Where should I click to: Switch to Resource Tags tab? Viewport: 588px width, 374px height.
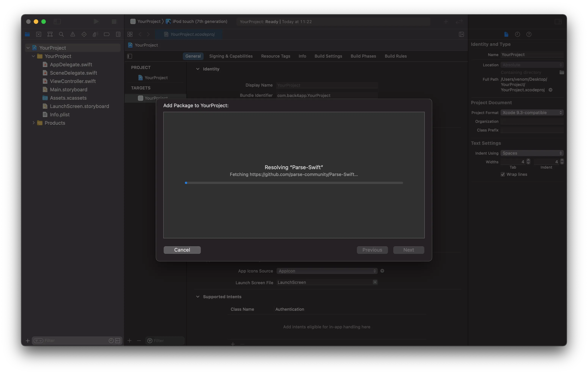[275, 56]
